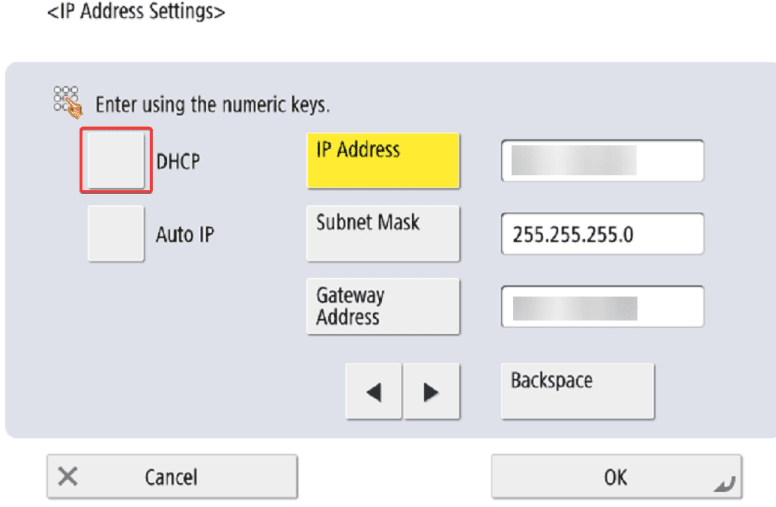
Task: Cancel the IP address settings
Action: [172, 477]
